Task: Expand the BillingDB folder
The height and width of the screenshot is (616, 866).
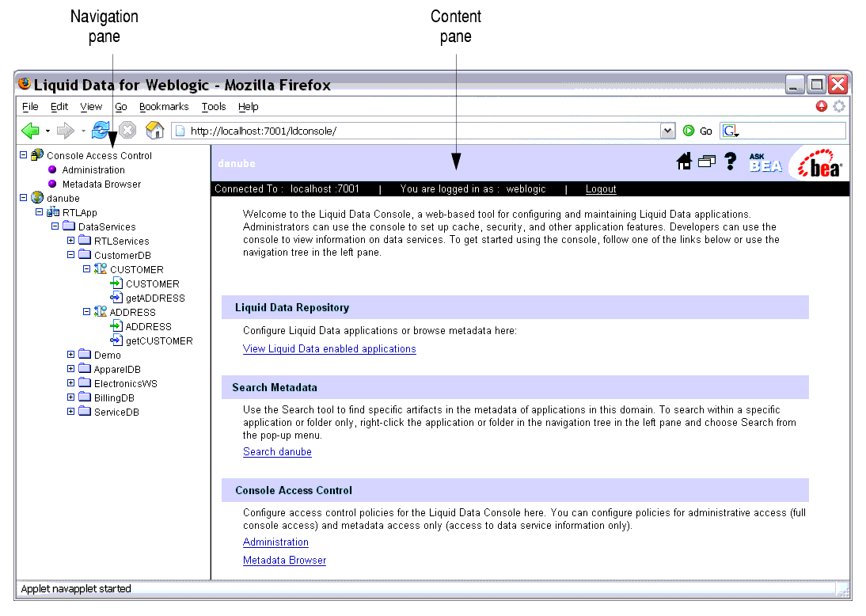Action: [70, 397]
